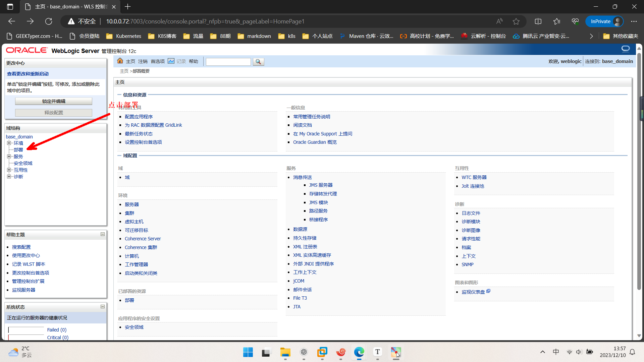This screenshot has height=362, width=644.
Task: Open 监视仪表盘 link
Action: 473,292
